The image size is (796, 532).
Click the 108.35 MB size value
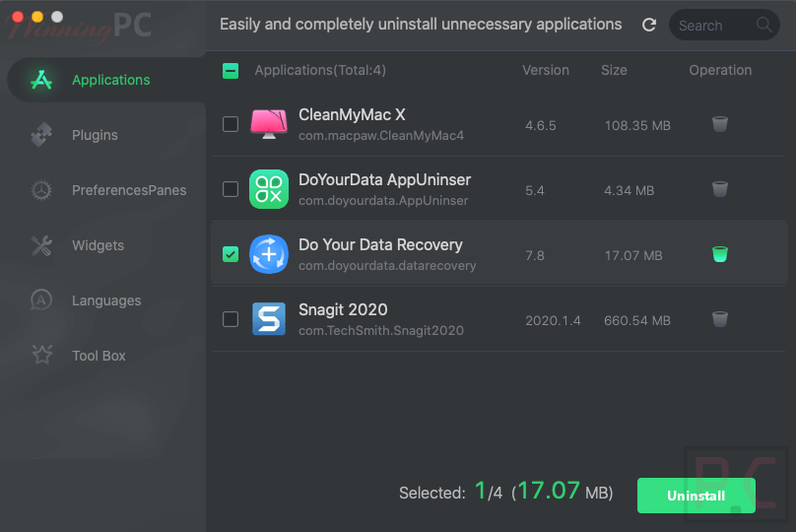pyautogui.click(x=637, y=125)
